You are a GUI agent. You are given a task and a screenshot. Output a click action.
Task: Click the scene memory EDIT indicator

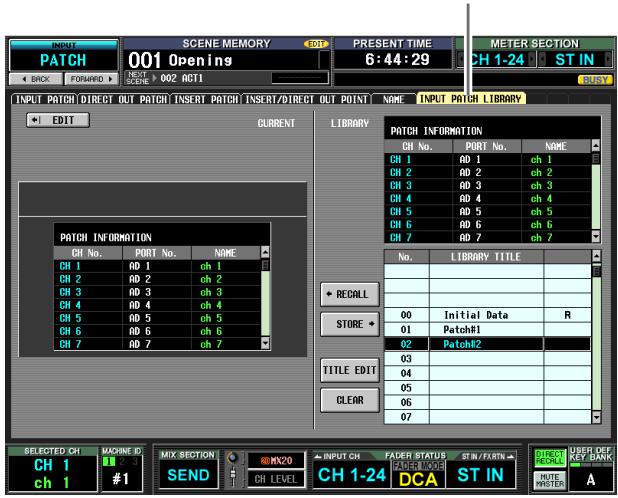pos(316,44)
